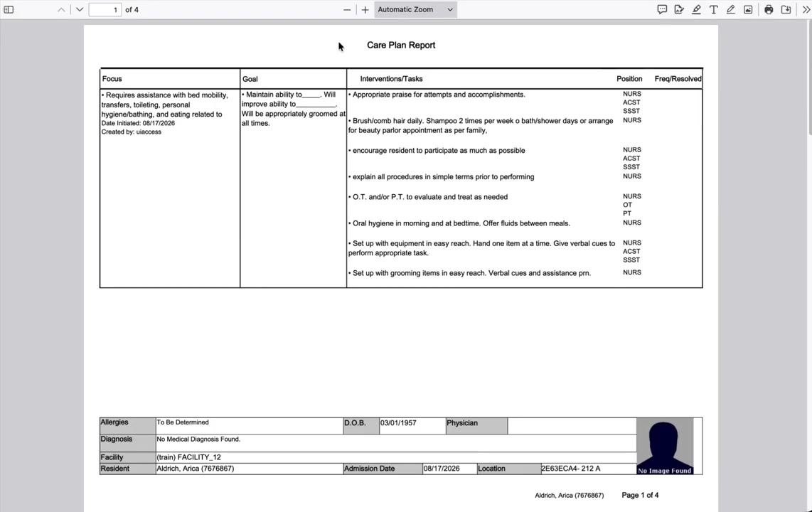Viewport: 812px width, 512px height.
Task: Click the 'OT' position entry
Action: coord(628,205)
